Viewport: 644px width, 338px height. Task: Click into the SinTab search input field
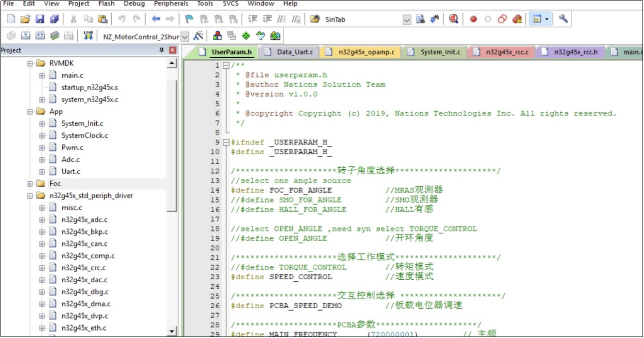coord(362,20)
